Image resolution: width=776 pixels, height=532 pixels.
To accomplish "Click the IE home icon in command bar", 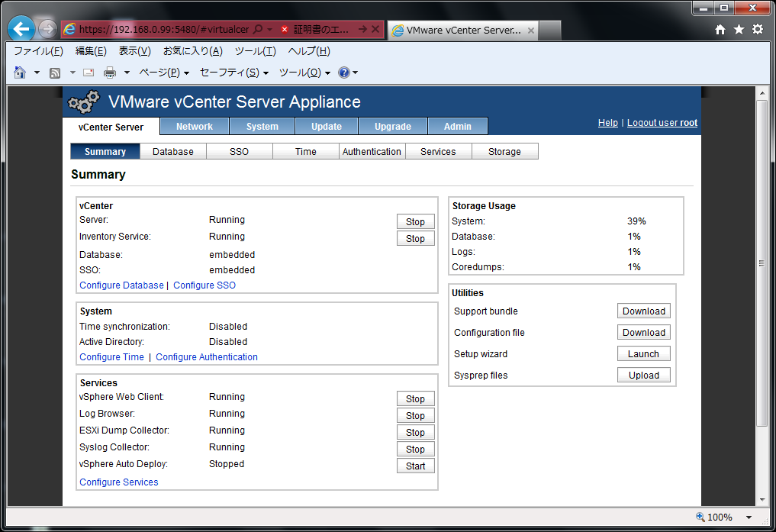I will pos(20,73).
